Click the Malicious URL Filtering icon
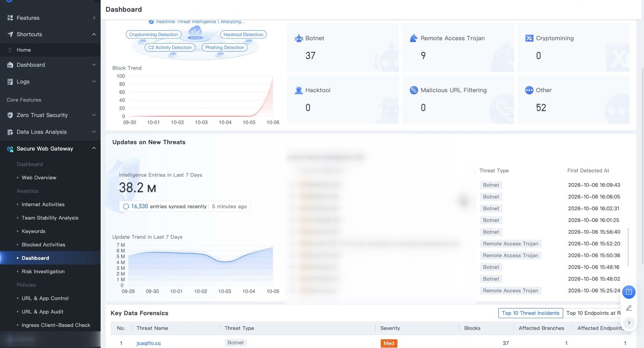This screenshot has width=644, height=348. [414, 90]
